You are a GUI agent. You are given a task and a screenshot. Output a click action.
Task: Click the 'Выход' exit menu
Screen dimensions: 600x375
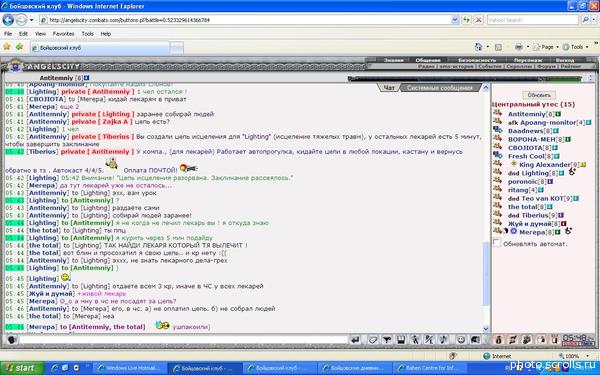pos(565,60)
